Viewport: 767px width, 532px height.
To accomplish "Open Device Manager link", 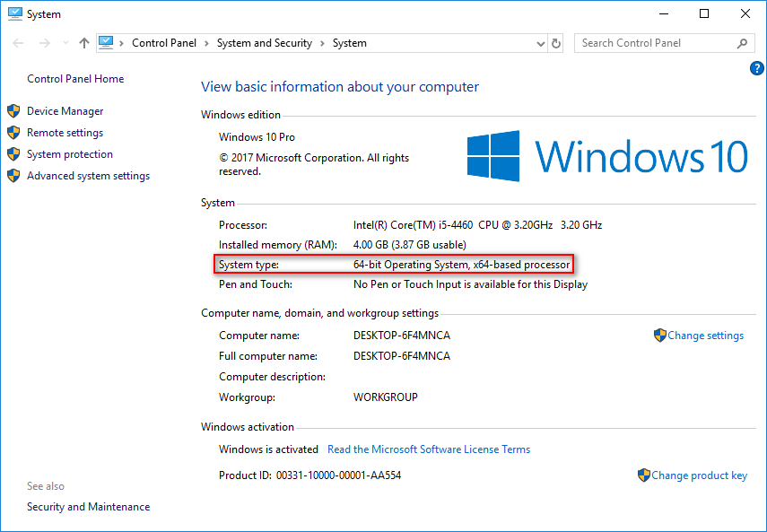I will click(x=65, y=111).
